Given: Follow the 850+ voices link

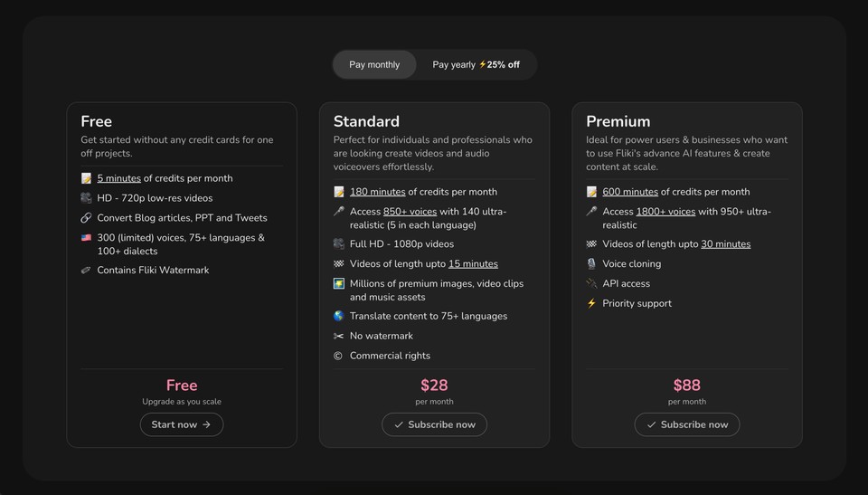Looking at the screenshot, I should click(410, 212).
